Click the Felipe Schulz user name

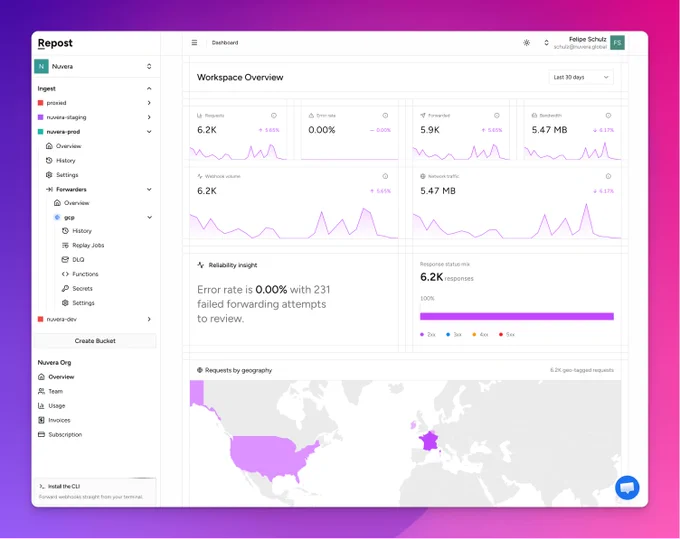(587, 39)
